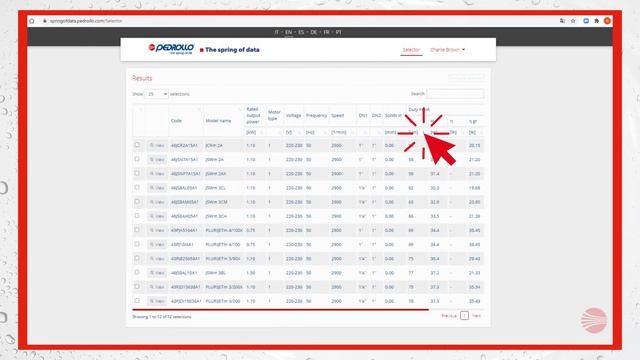This screenshot has width=640, height=360.
Task: Click the address bar padlock icon
Action: click(45, 21)
